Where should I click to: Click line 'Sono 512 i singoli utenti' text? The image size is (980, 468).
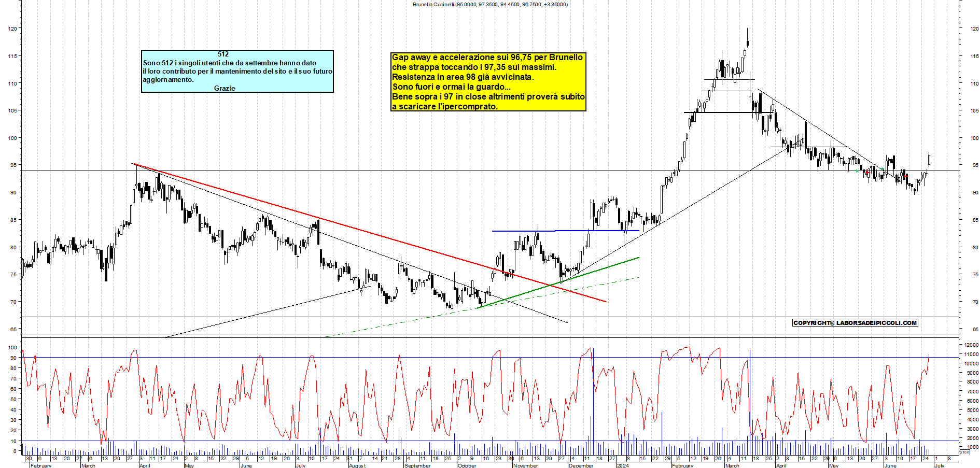click(x=230, y=63)
